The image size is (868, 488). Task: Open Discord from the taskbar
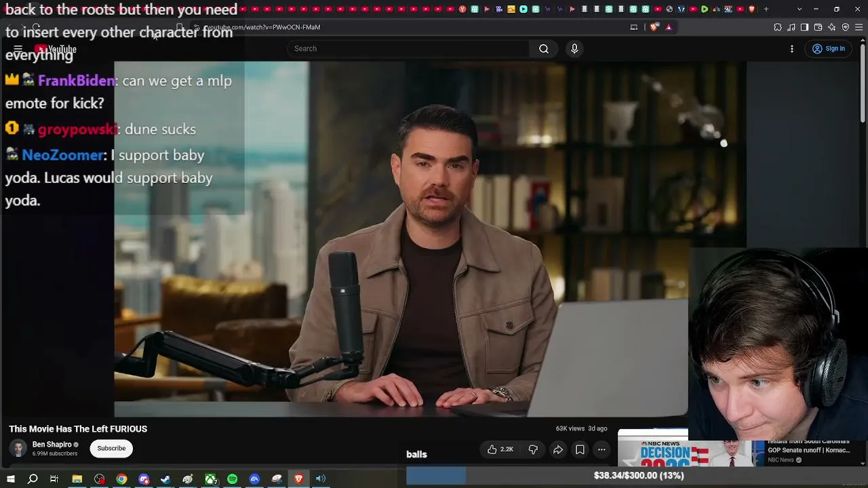coord(144,479)
